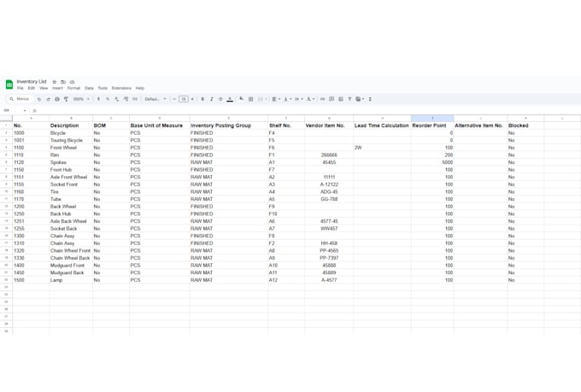
Task: Click the merge cells icon
Action: [260, 99]
